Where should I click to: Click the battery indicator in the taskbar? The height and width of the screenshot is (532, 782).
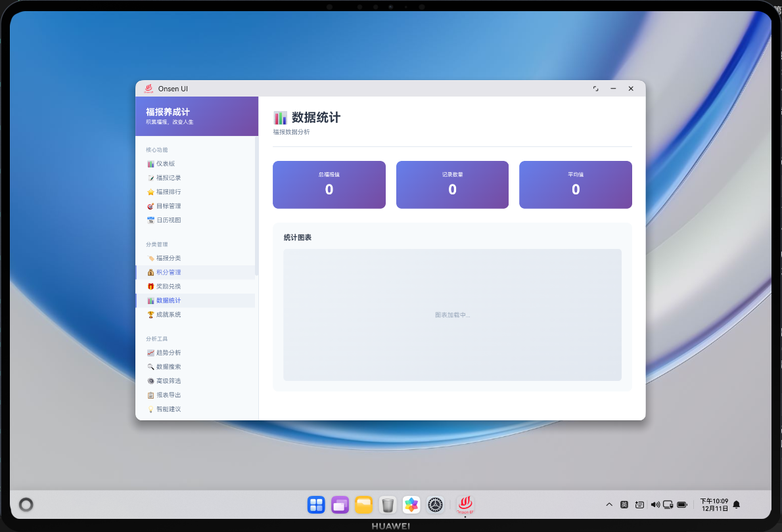[683, 504]
